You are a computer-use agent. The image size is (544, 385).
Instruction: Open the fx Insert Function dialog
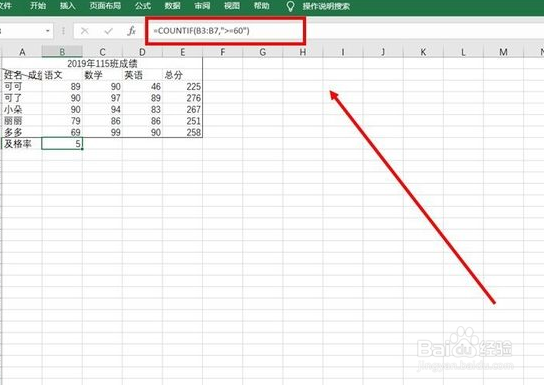131,31
